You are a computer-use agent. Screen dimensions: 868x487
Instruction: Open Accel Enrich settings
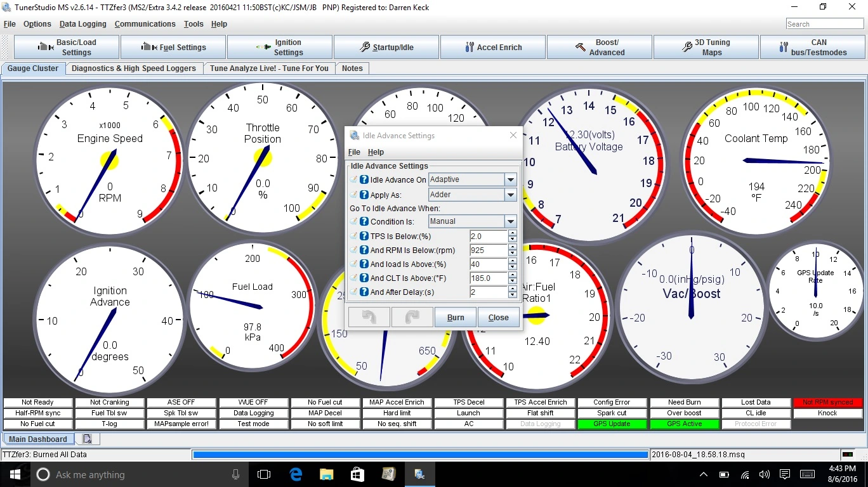pyautogui.click(x=493, y=48)
